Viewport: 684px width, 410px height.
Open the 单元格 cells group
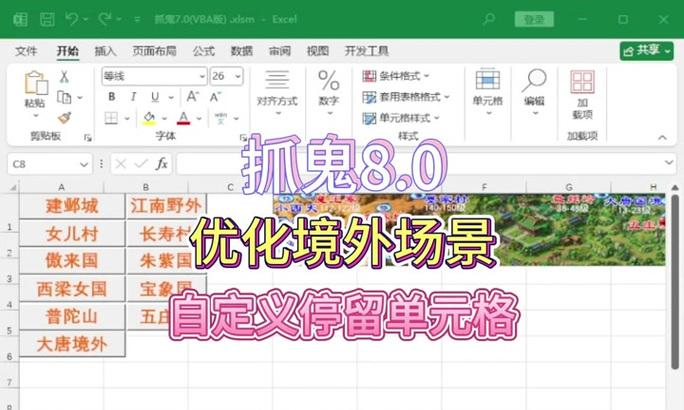pos(488,92)
